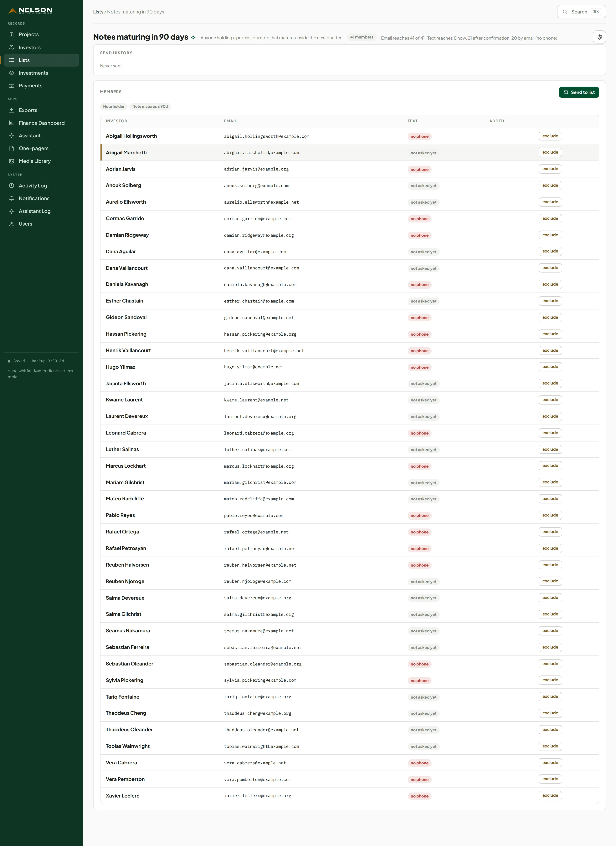Open investor Thaddeus Cheng
This screenshot has width=616, height=846.
[x=126, y=713]
